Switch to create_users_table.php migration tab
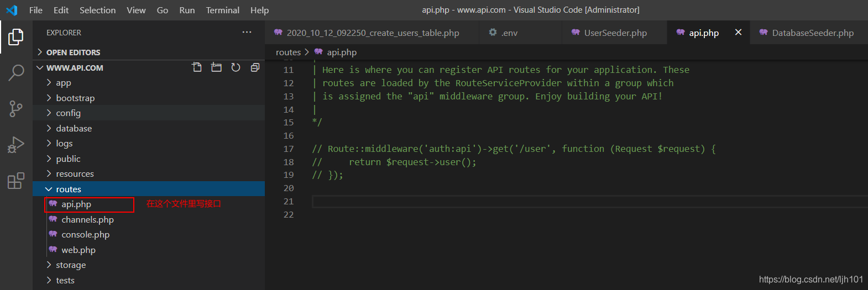The width and height of the screenshot is (868, 290). (x=372, y=33)
